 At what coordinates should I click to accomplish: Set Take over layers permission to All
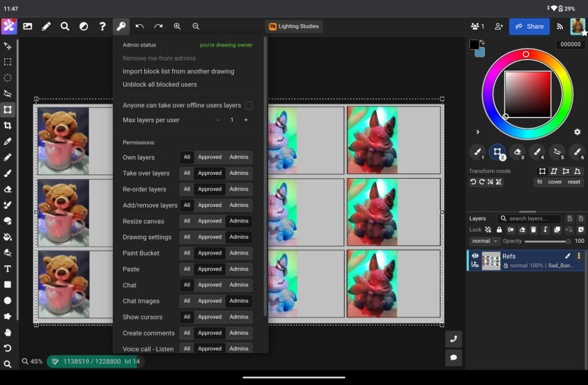(x=187, y=173)
